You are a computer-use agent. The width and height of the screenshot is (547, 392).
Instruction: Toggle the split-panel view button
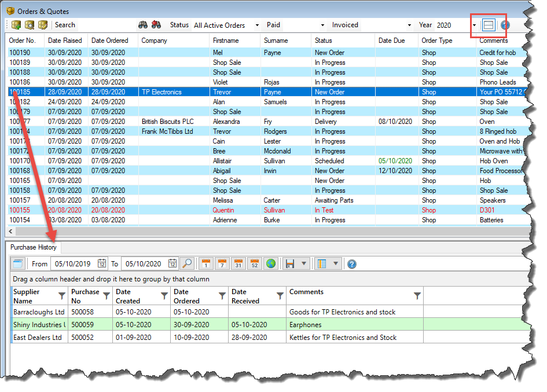pyautogui.click(x=489, y=25)
